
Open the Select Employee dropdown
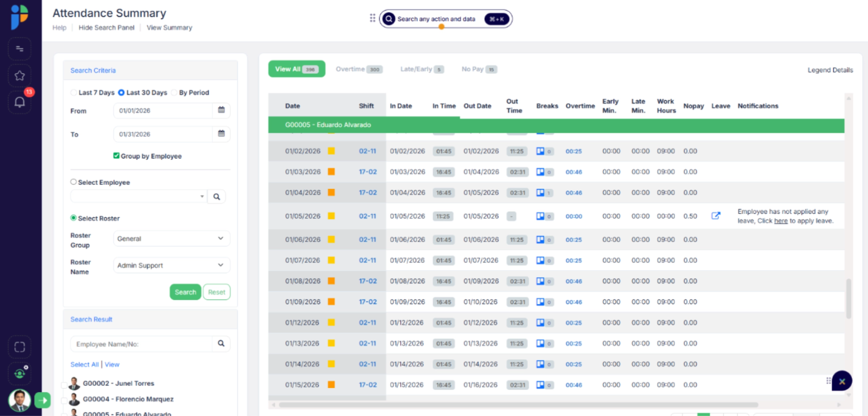coord(138,196)
